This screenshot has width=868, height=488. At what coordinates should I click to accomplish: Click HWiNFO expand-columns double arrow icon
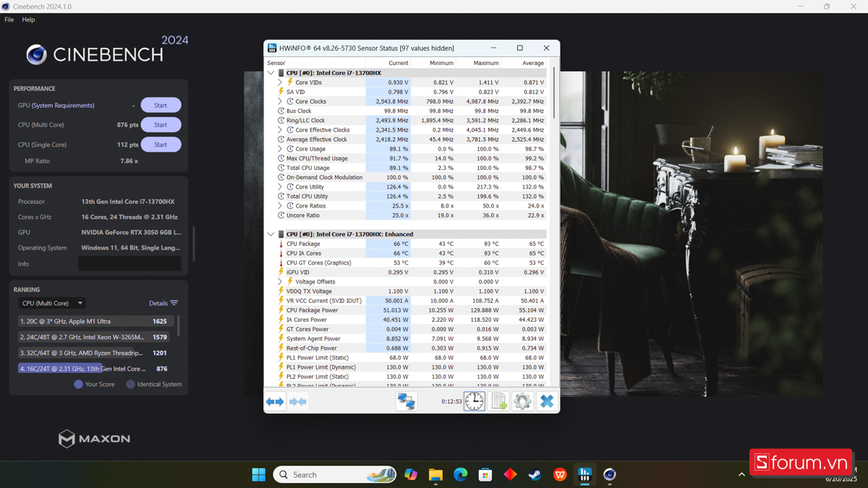tap(275, 401)
